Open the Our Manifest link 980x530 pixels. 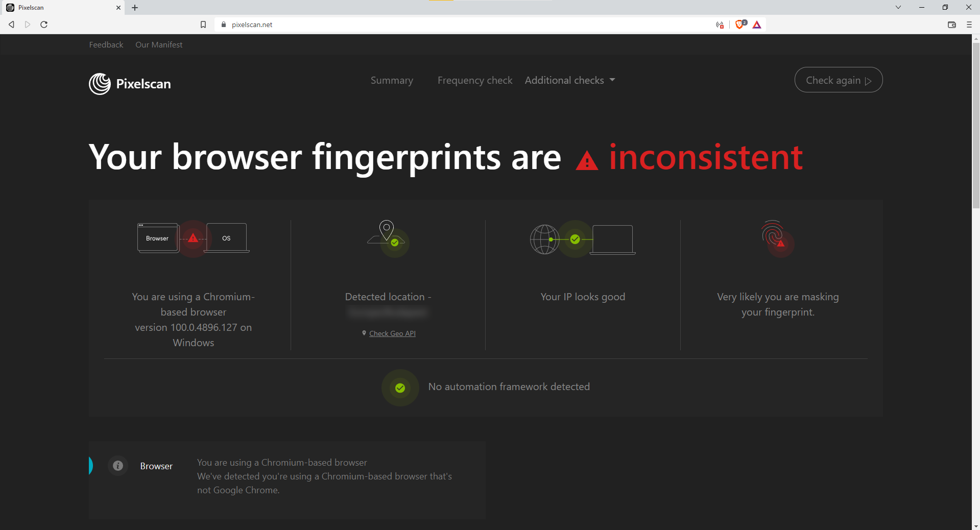pos(159,44)
